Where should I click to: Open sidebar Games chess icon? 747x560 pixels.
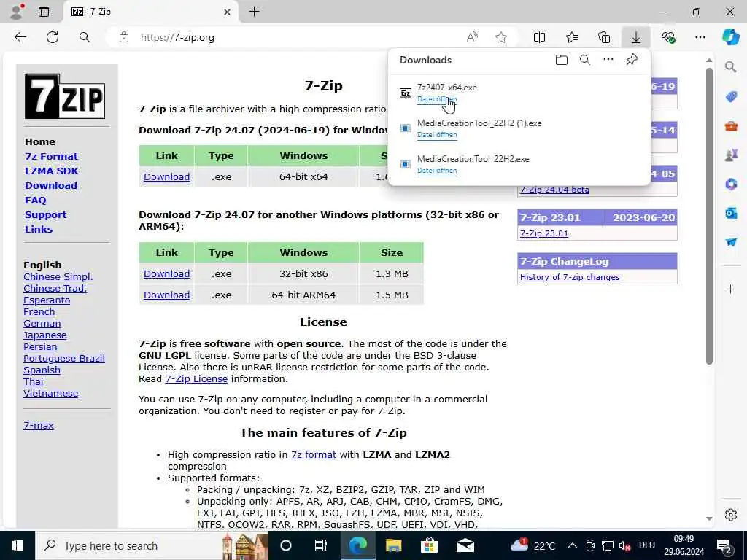[731, 155]
